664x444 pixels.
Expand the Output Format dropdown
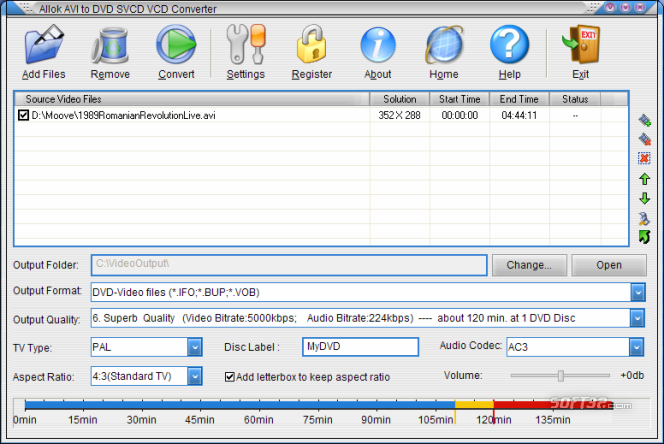coord(638,292)
